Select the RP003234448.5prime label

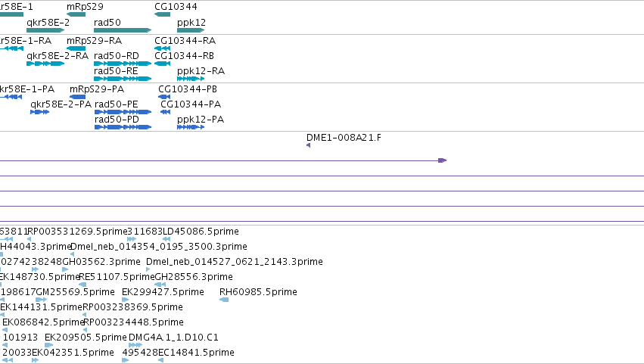click(133, 322)
